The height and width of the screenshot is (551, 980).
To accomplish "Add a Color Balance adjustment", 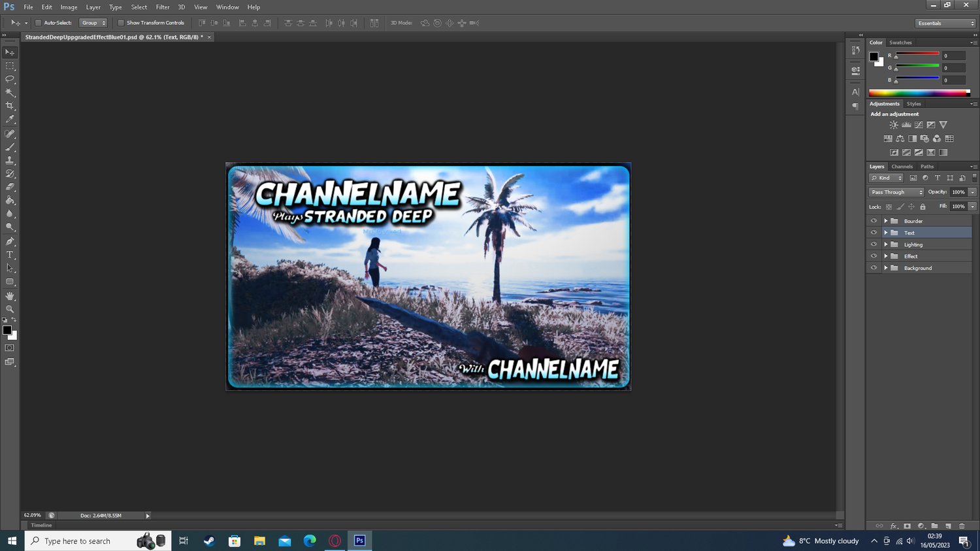I will [x=900, y=139].
